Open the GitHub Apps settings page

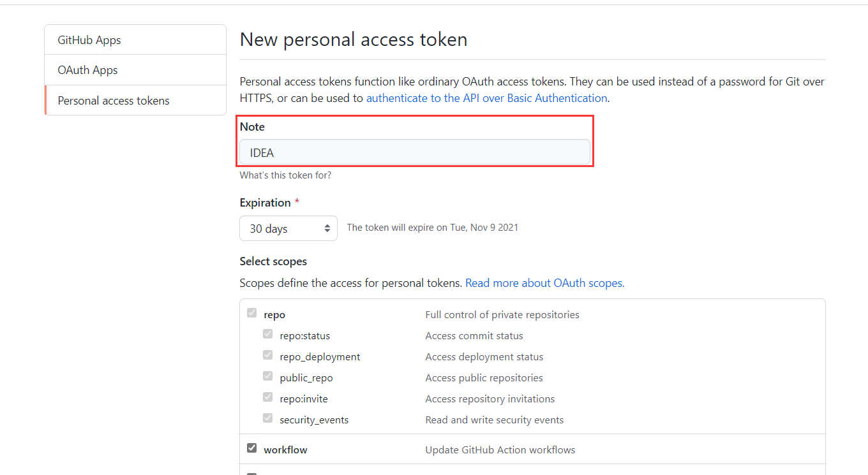pos(89,40)
